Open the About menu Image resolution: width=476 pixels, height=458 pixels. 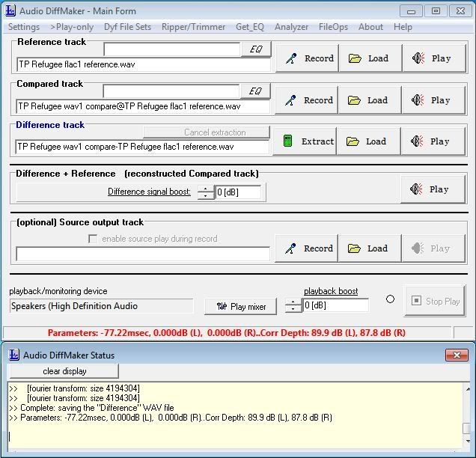pos(370,27)
